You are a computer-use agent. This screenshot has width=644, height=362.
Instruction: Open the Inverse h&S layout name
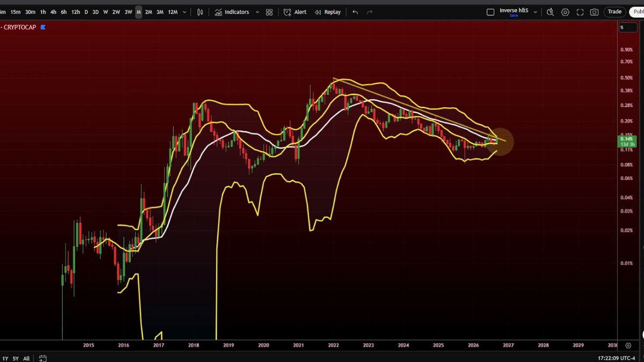pos(514,10)
